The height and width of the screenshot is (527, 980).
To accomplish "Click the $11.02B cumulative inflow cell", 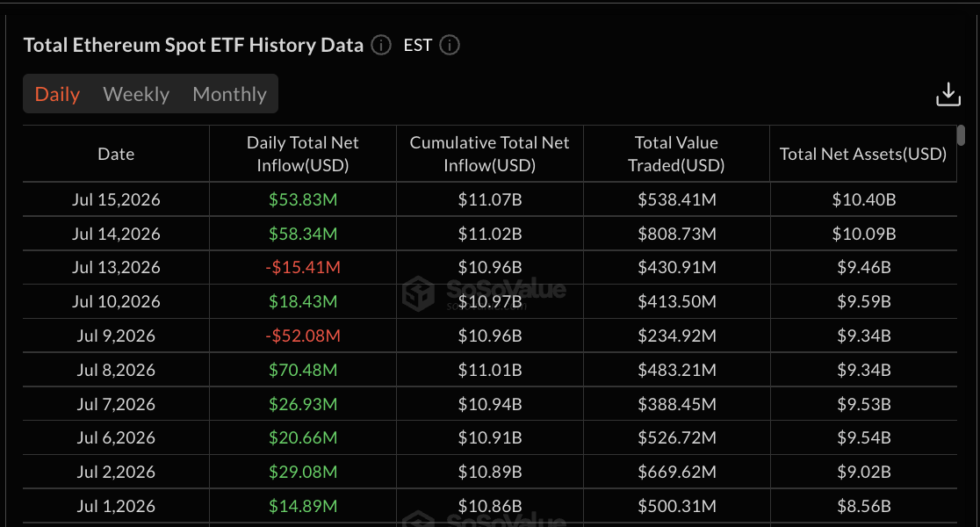I will tap(490, 234).
